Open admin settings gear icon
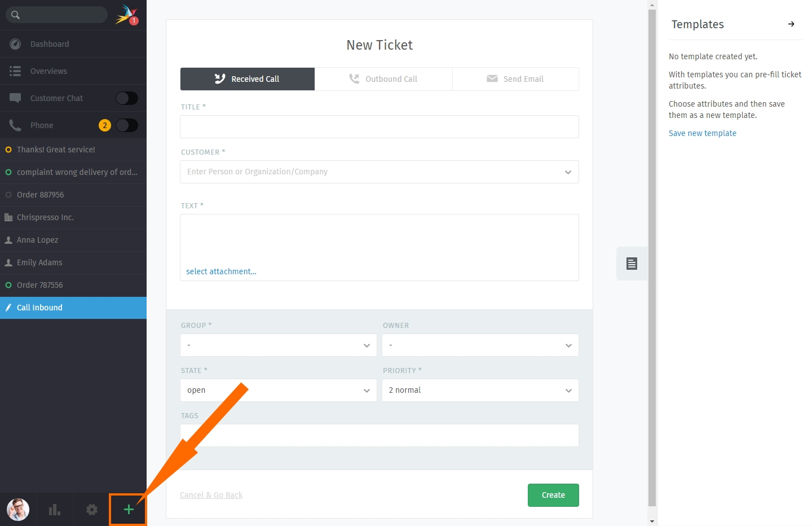The image size is (812, 526). click(x=91, y=510)
